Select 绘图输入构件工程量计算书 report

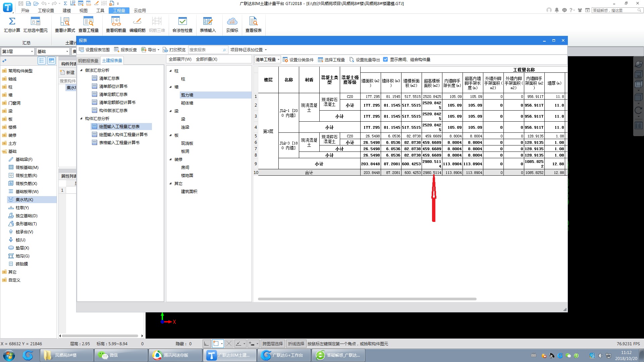(x=123, y=135)
